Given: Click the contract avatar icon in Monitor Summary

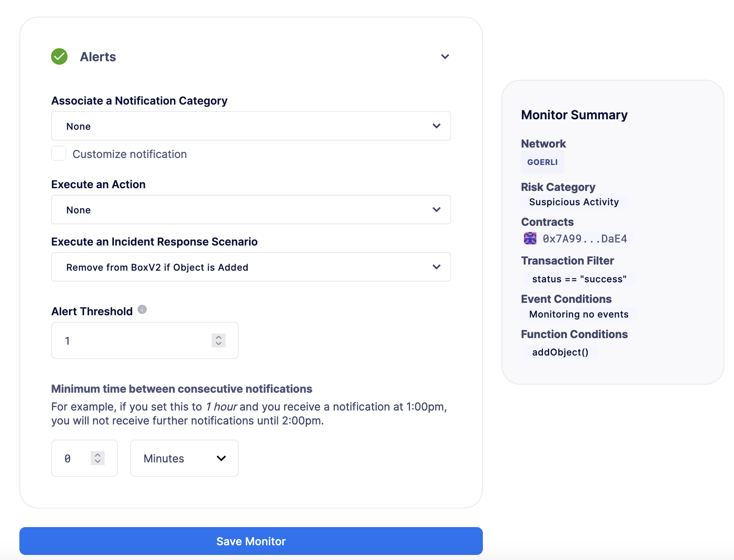Looking at the screenshot, I should 530,238.
